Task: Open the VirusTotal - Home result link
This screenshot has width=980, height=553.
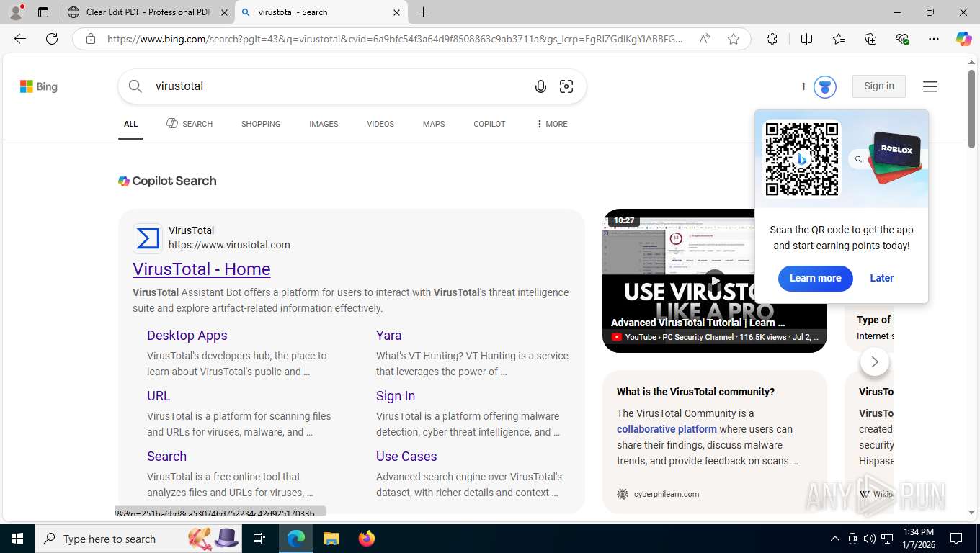Action: [x=202, y=269]
